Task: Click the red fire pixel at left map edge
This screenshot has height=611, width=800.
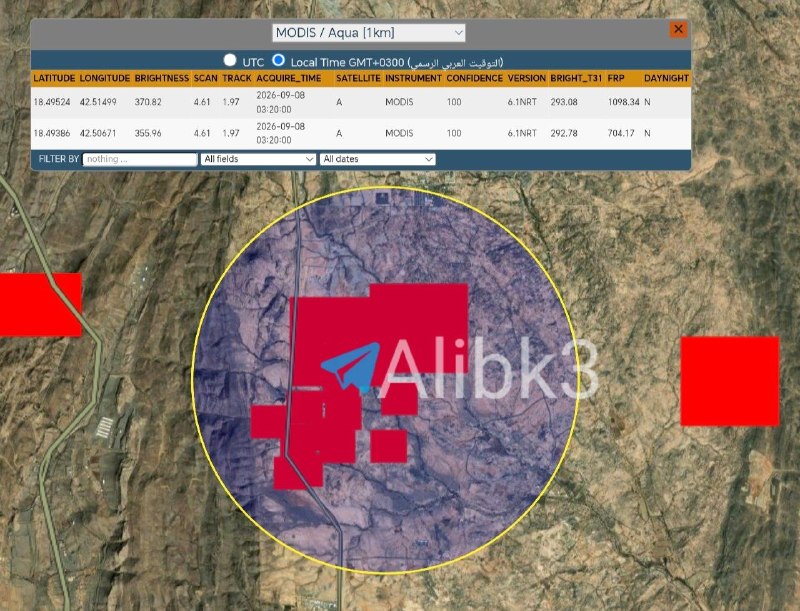Action: coord(41,304)
